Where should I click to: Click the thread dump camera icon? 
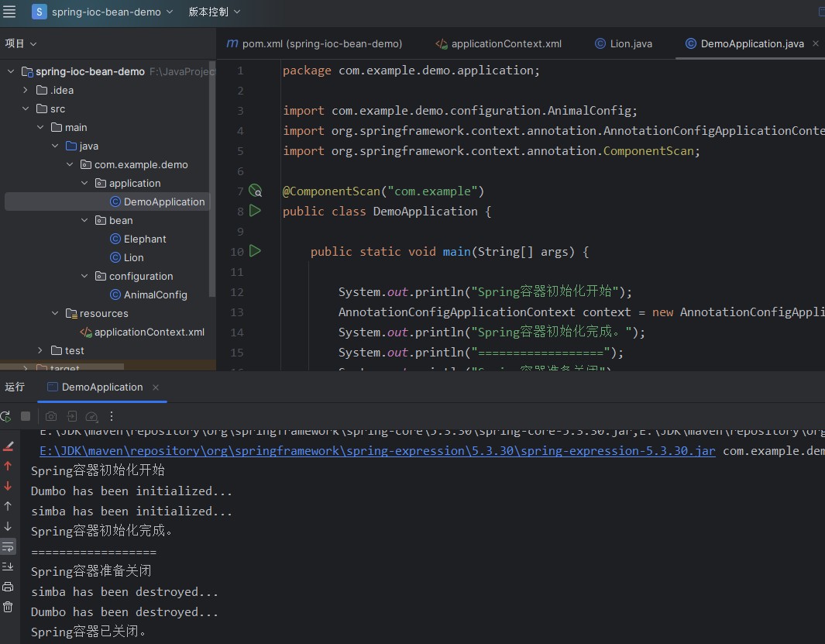(x=51, y=416)
